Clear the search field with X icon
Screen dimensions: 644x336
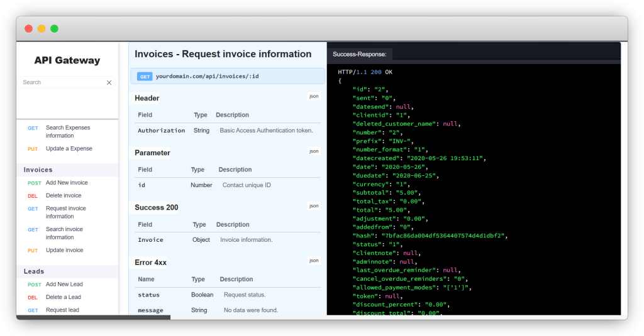(x=109, y=82)
